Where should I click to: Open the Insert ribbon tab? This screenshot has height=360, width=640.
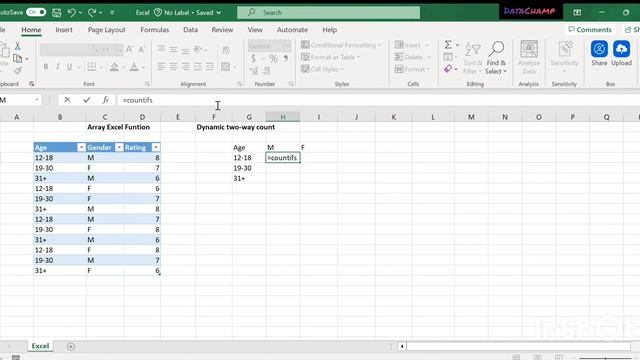(x=64, y=30)
